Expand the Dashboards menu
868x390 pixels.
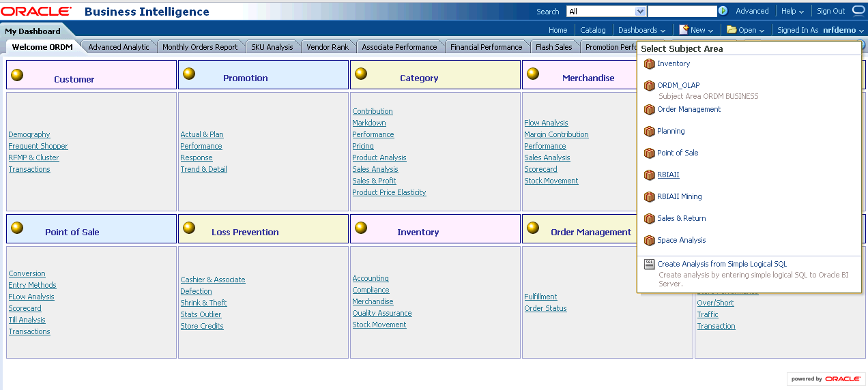641,30
